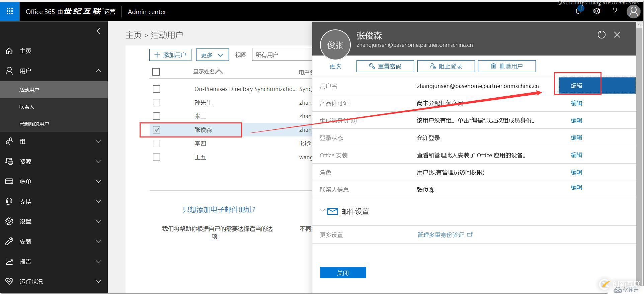Screen dimensions: 644x294
Task: Check the 张三 row checkbox
Action: [x=156, y=116]
